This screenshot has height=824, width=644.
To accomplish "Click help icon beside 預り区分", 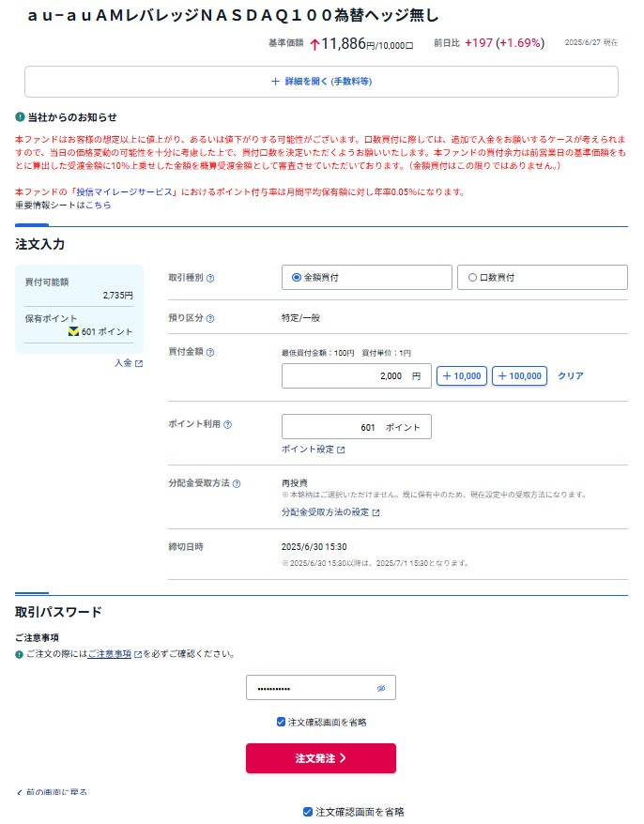I will click(210, 319).
